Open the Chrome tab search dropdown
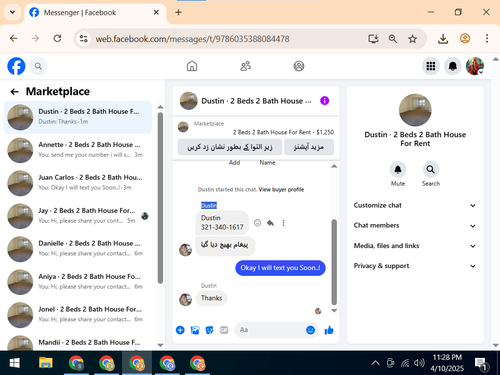Screen dimensions: 500x375 tap(13, 12)
